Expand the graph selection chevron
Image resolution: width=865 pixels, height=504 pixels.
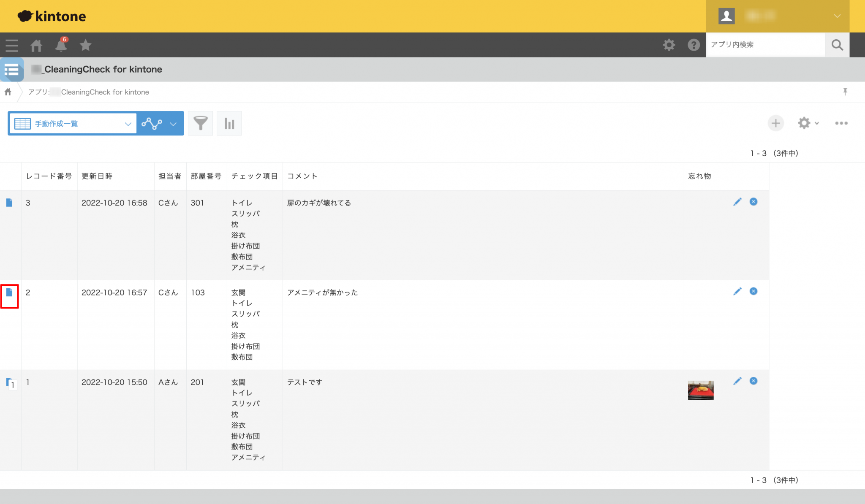(173, 123)
